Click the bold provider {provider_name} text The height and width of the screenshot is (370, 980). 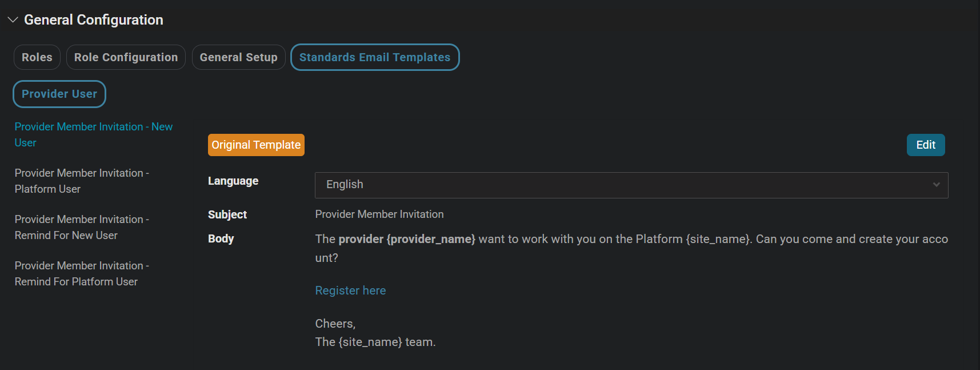(x=406, y=239)
